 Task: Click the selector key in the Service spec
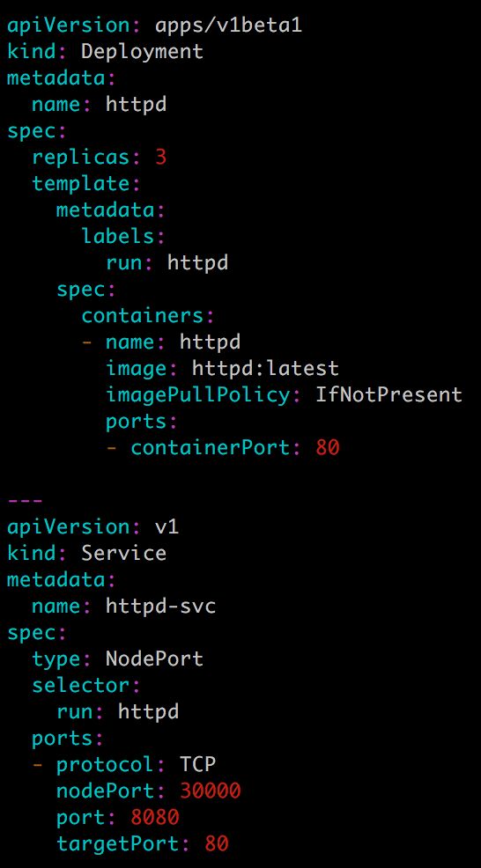pyautogui.click(x=81, y=685)
